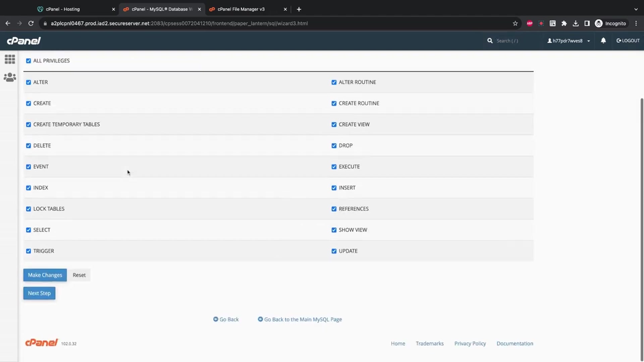Click the LOGOUT link
644x362 pixels.
(628, 41)
